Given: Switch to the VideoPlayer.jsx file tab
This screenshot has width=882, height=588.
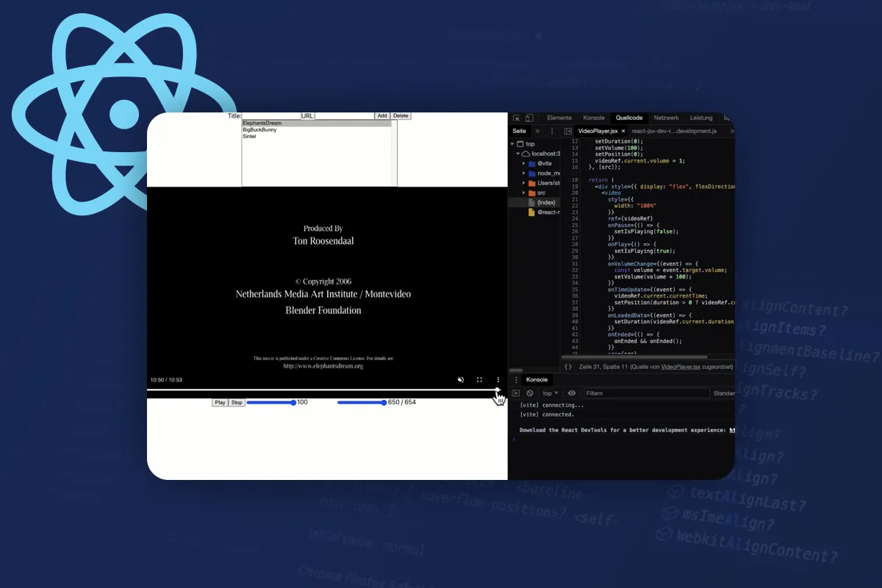Looking at the screenshot, I should coord(598,131).
